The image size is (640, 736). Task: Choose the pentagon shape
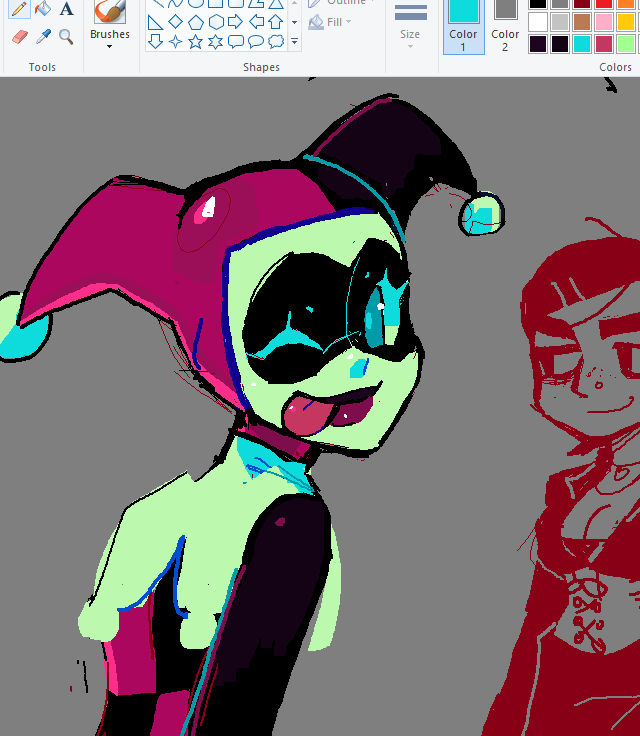click(x=195, y=22)
